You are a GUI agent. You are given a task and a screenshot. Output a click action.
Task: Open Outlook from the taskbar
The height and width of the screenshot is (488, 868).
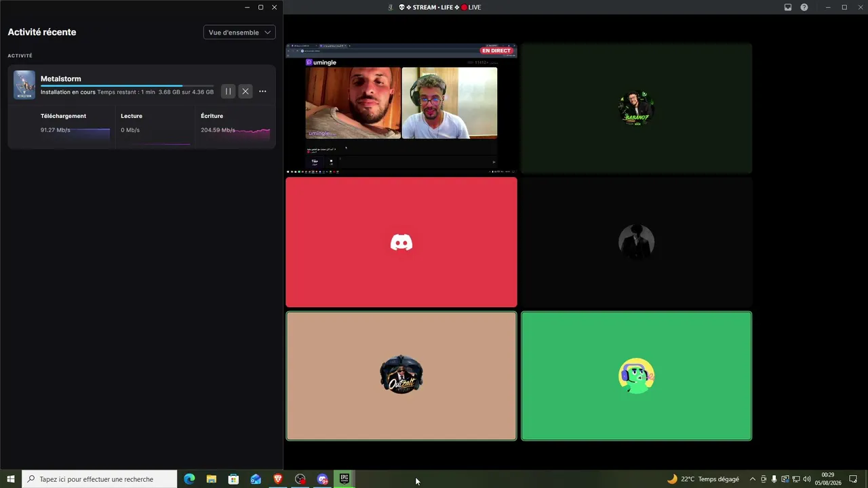(256, 479)
